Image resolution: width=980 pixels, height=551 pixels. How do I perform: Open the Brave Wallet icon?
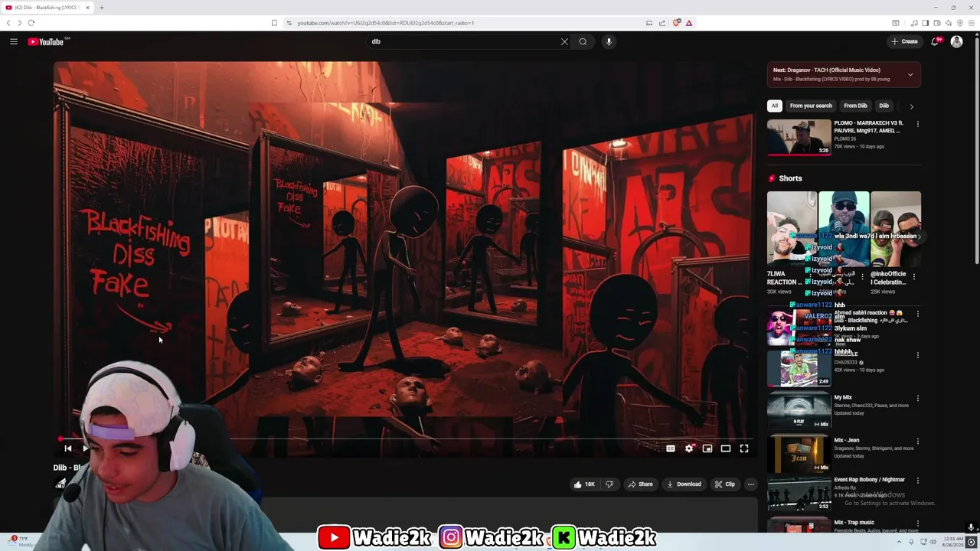pyautogui.click(x=937, y=23)
